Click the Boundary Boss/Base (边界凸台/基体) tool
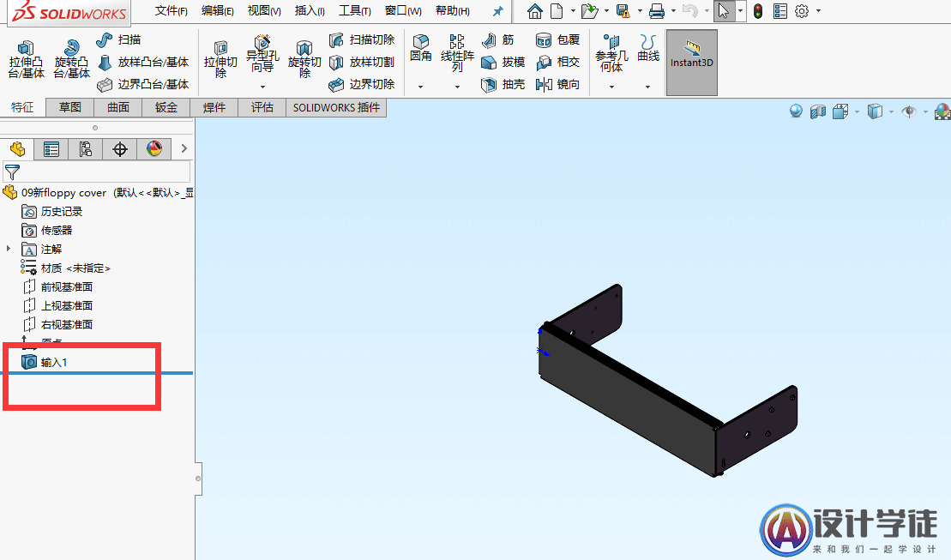This screenshot has height=560, width=951. [143, 84]
